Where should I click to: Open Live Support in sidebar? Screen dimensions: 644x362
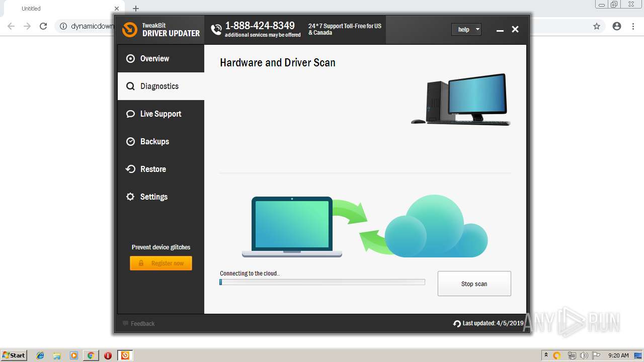pyautogui.click(x=161, y=114)
